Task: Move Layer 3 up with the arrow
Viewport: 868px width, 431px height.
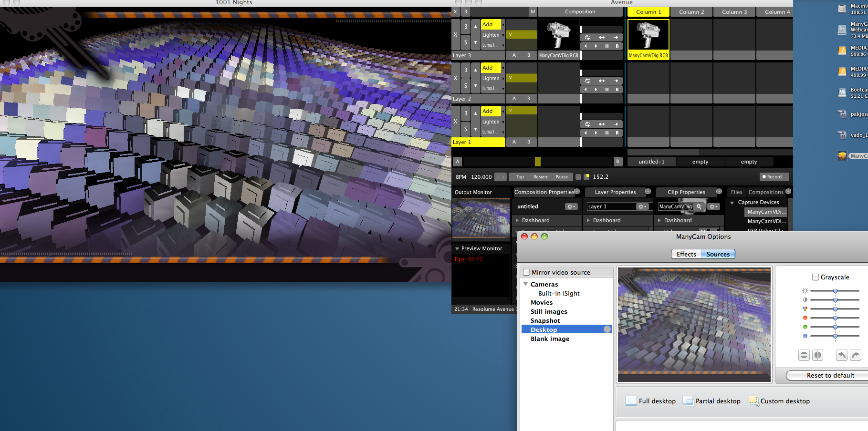Action: pyautogui.click(x=475, y=27)
